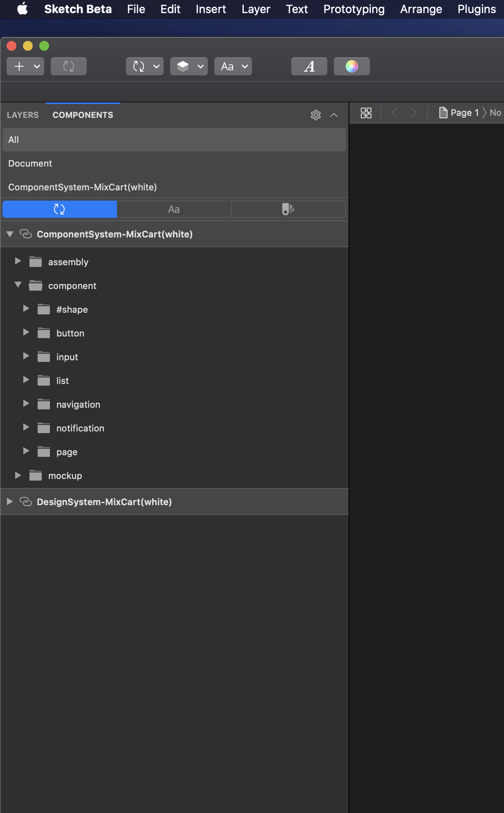Image resolution: width=504 pixels, height=813 pixels.
Task: Open the Prototyping menu
Action: coord(354,9)
